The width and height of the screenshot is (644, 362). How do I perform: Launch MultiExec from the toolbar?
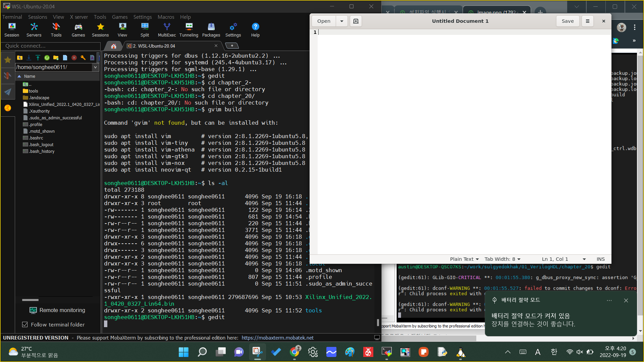pyautogui.click(x=167, y=29)
